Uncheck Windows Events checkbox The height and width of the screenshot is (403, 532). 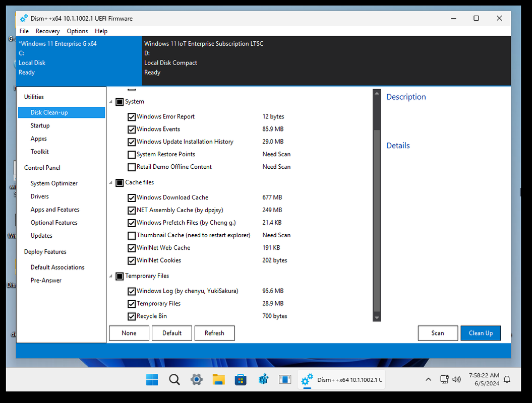[x=132, y=129]
